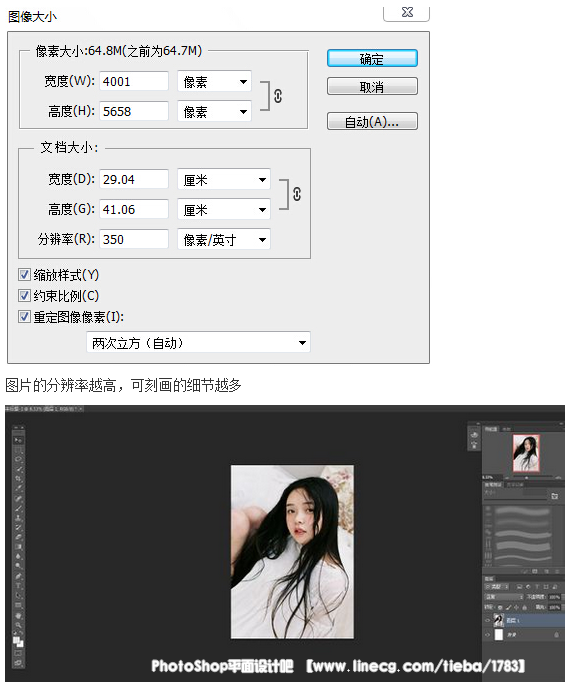Viewport: 575px width, 683px height.
Task: Open 宽度(W) pixel unit dropdown
Action: [214, 81]
